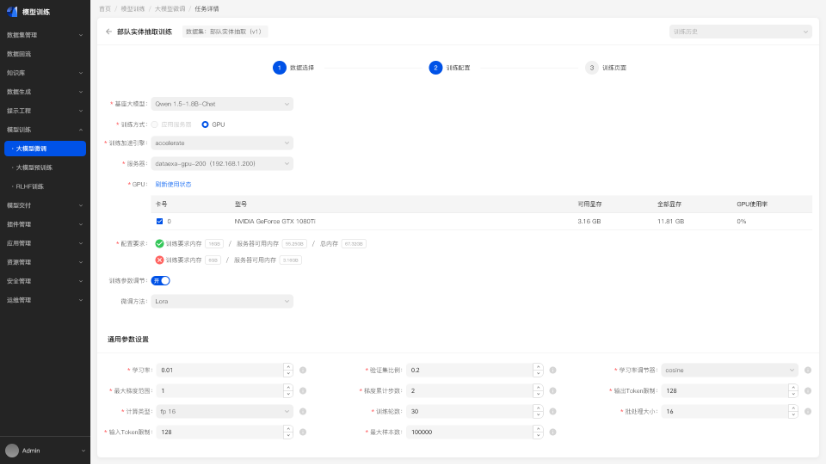The width and height of the screenshot is (826, 464).
Task: Click the back arrow beside 部队实体抽取训练
Action: click(109, 32)
